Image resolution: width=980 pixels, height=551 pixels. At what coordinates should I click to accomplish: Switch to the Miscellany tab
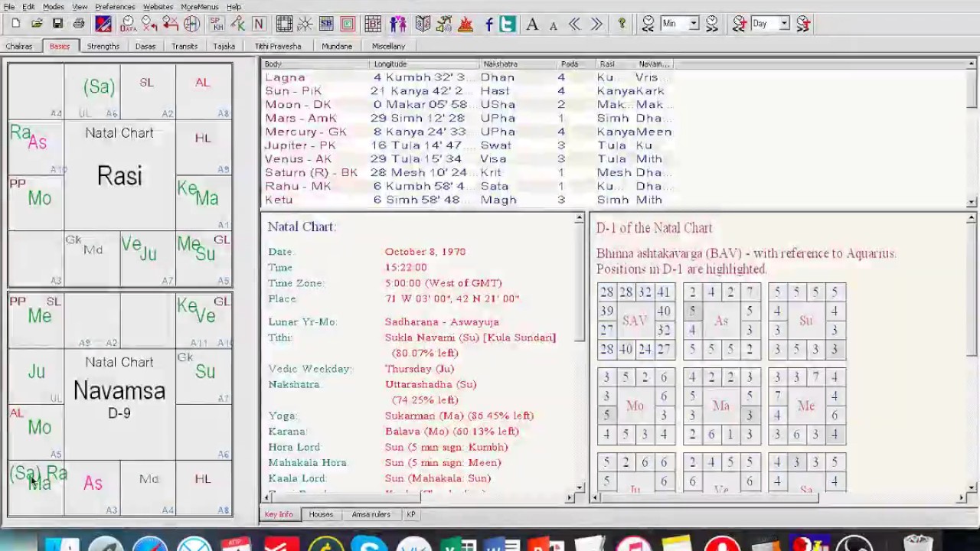(x=388, y=46)
